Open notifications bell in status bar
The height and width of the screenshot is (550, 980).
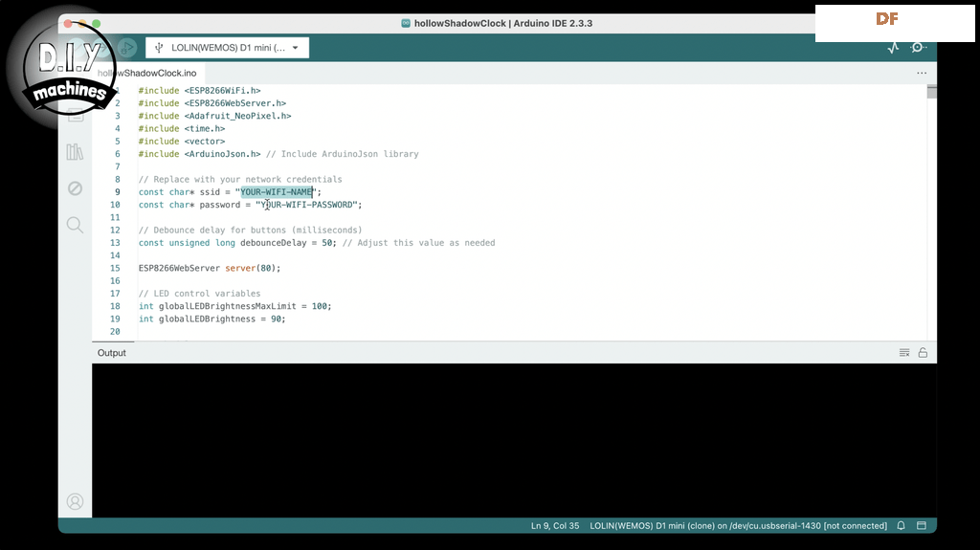[x=901, y=526]
